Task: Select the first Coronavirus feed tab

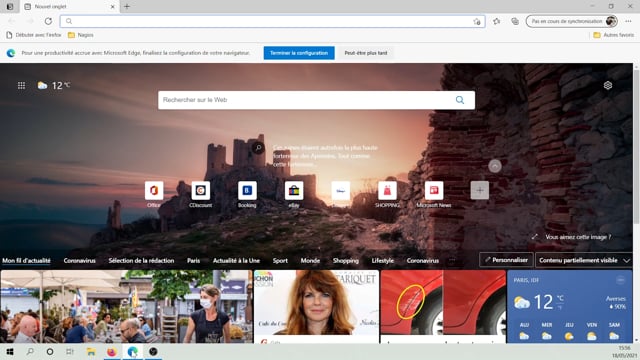Action: tap(80, 260)
